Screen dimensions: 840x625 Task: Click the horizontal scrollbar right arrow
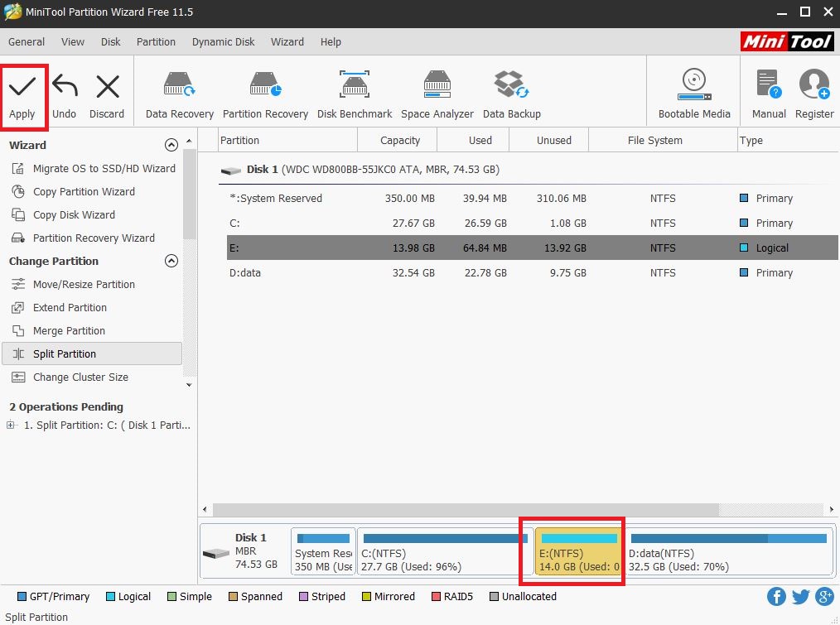(x=832, y=509)
